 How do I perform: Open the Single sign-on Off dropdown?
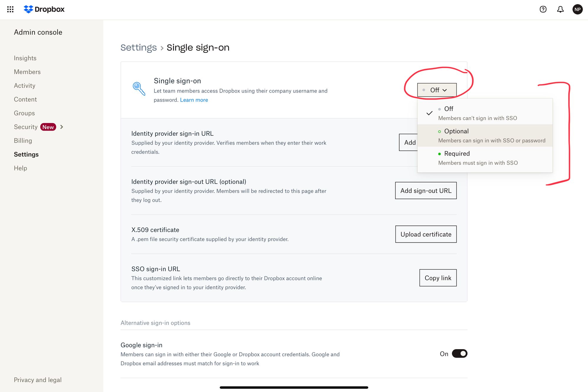[x=437, y=90]
